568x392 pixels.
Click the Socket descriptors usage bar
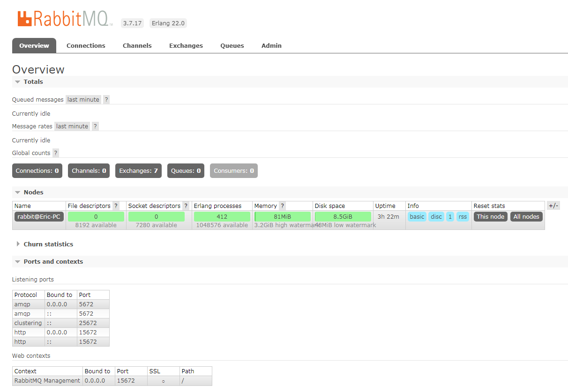click(157, 216)
